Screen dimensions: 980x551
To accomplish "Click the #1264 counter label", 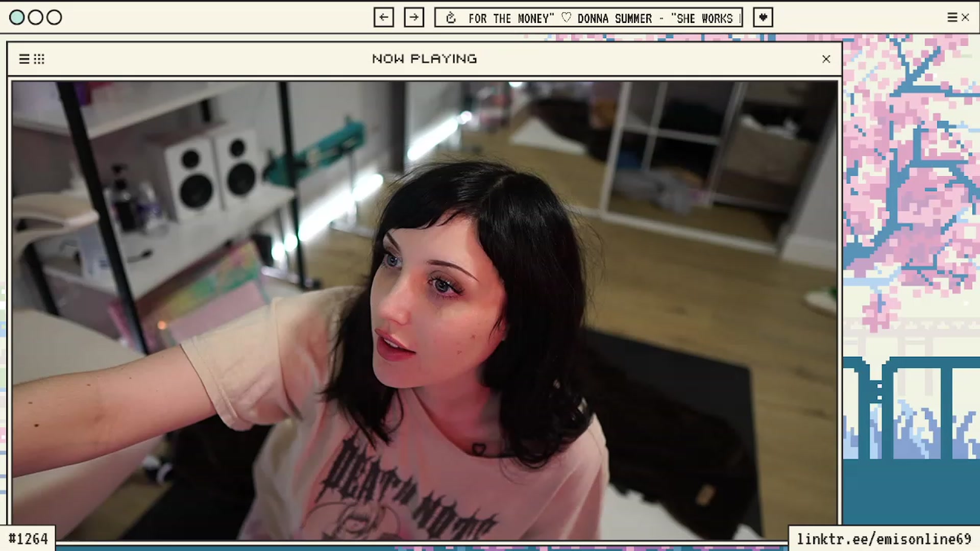I will coord(28,539).
